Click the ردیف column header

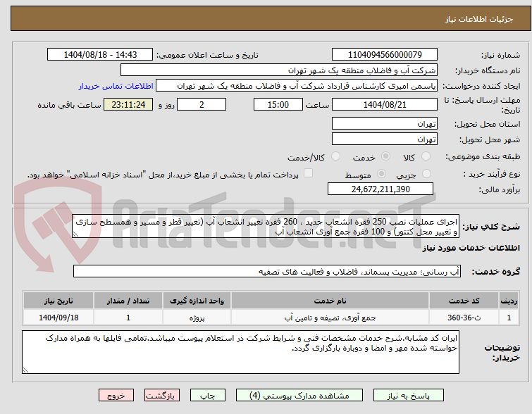tap(509, 301)
